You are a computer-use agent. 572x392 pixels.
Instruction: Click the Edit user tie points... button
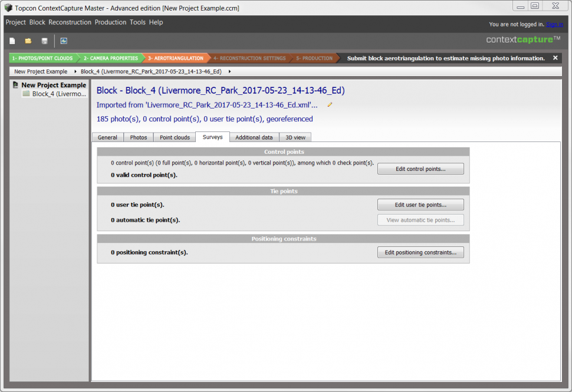tap(420, 205)
